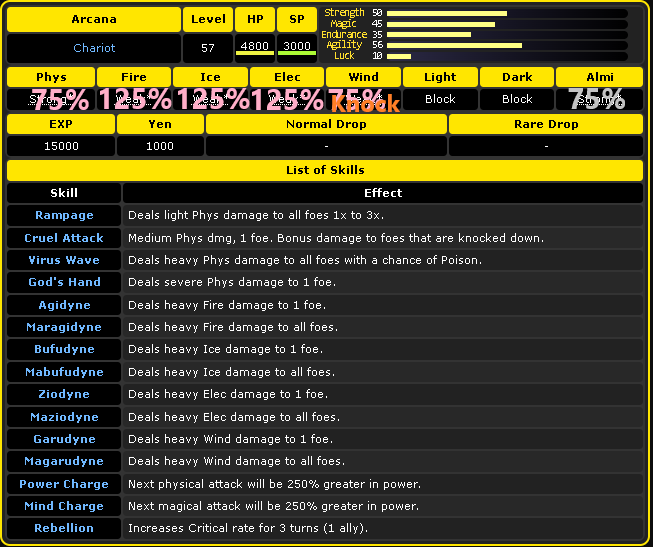Click the Yen value 1000
653x547 pixels.
pyautogui.click(x=160, y=146)
